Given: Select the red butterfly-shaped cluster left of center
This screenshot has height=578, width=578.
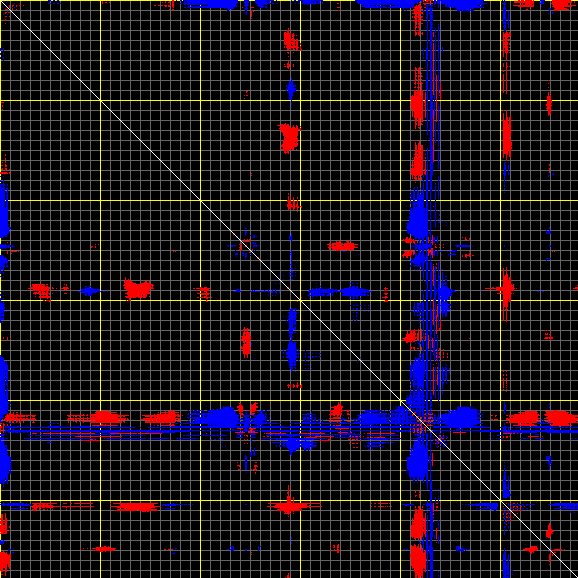Looking at the screenshot, I should tap(138, 289).
